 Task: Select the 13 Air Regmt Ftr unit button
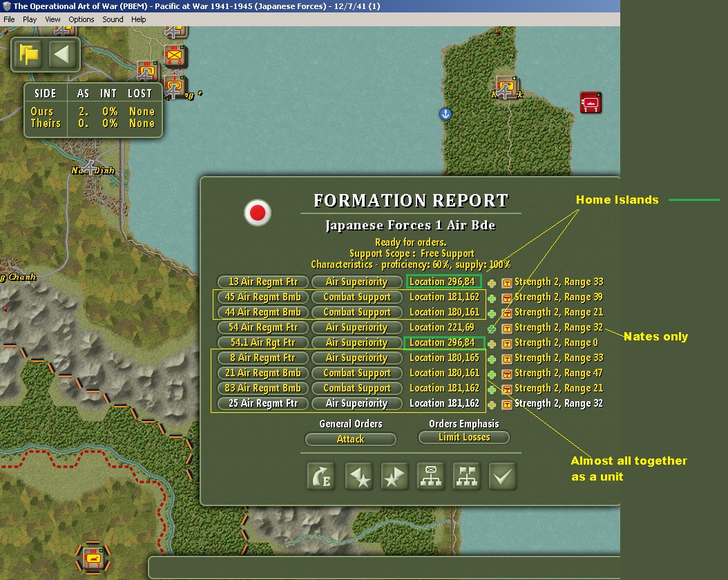coord(262,282)
